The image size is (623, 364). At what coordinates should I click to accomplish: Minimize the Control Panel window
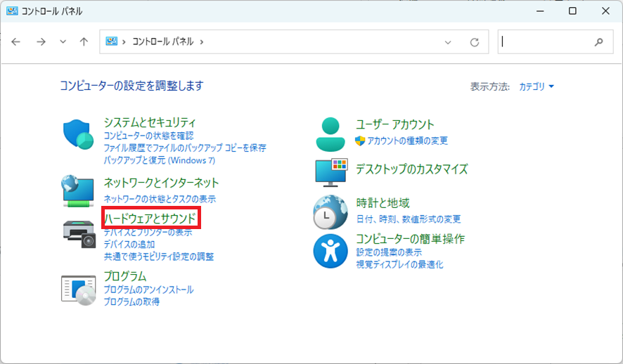pyautogui.click(x=540, y=11)
